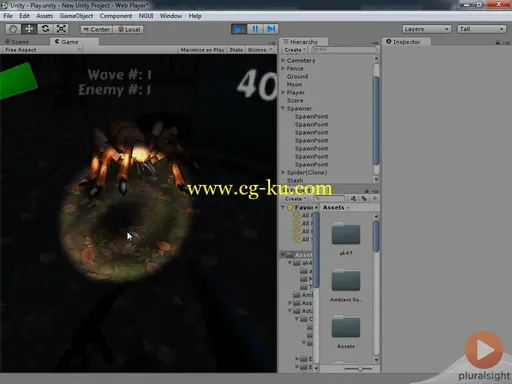This screenshot has width=512, height=384.
Task: Expand the Player object
Action: click(283, 92)
